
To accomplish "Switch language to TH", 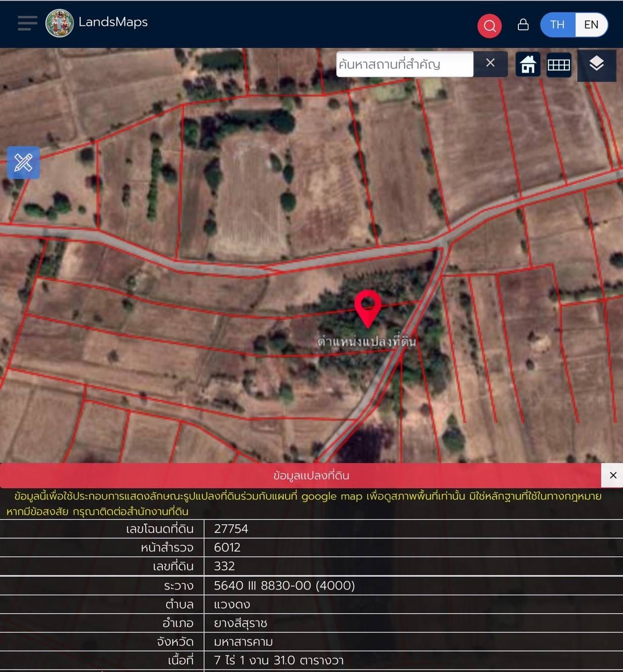I will point(557,25).
